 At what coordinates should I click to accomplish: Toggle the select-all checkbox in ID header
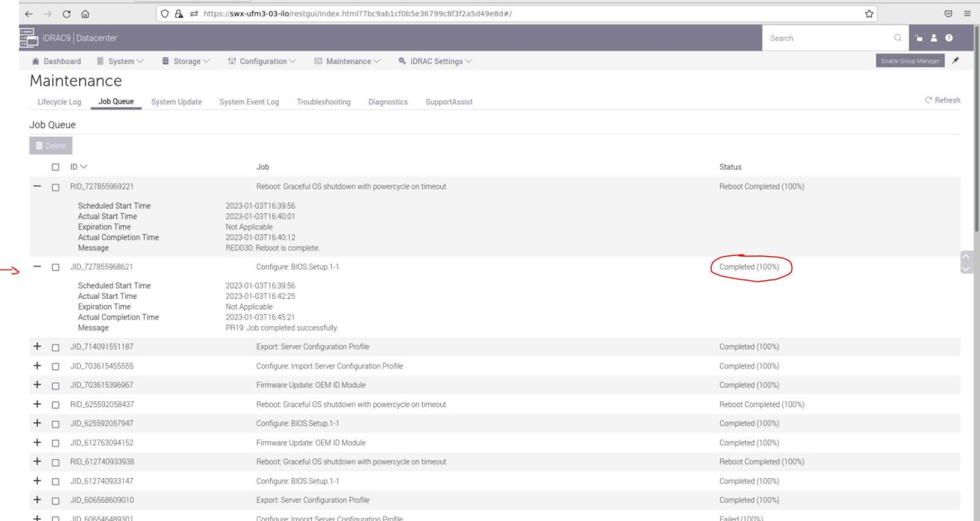click(x=56, y=167)
